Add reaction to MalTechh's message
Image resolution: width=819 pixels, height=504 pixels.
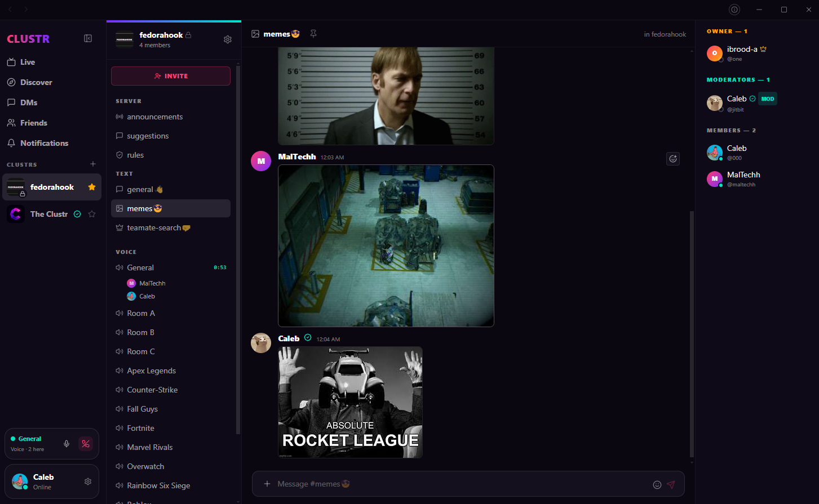coord(673,159)
